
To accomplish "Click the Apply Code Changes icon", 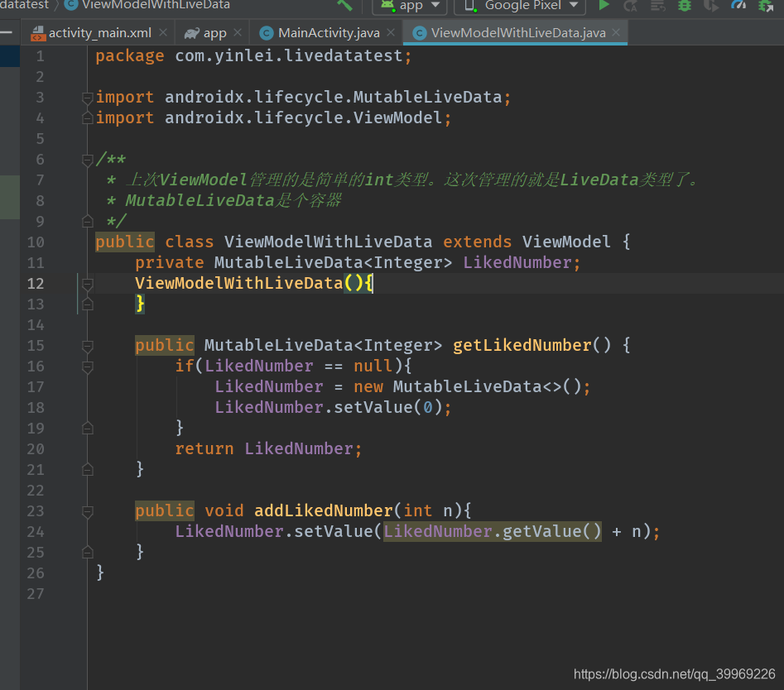I will (657, 7).
